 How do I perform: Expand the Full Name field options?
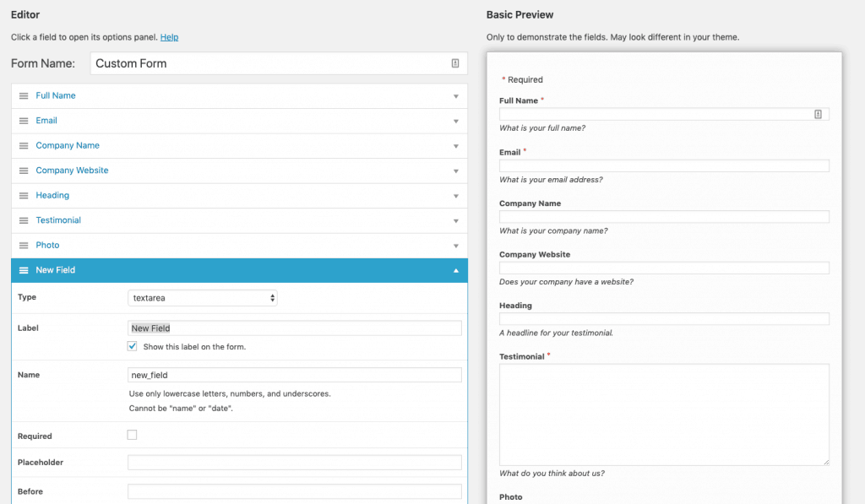tap(454, 95)
